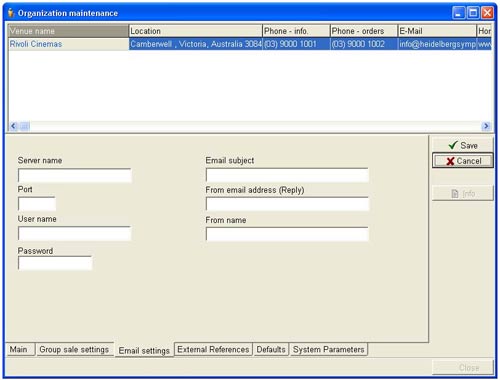Focus the Port field
The image size is (500, 380).
[x=37, y=204]
